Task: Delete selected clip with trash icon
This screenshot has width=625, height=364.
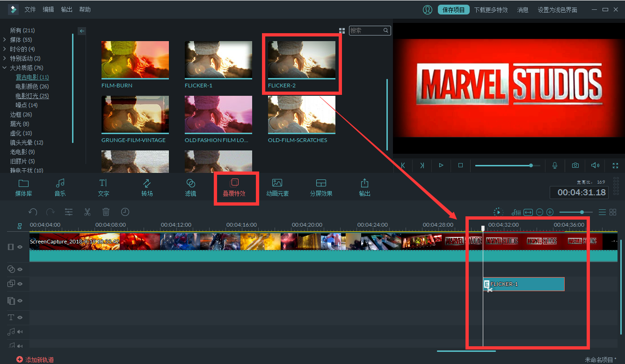Action: click(106, 212)
